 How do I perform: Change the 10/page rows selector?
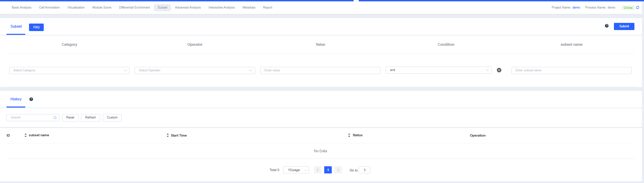click(296, 170)
